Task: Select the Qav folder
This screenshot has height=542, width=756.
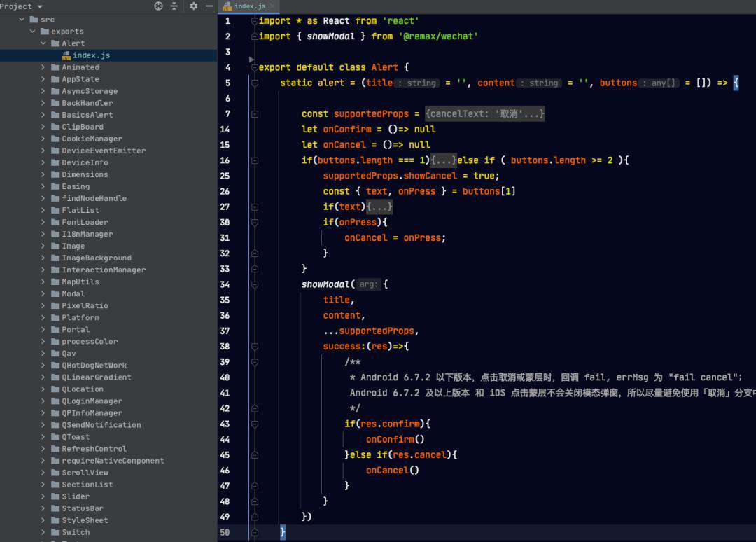Action: (x=69, y=354)
